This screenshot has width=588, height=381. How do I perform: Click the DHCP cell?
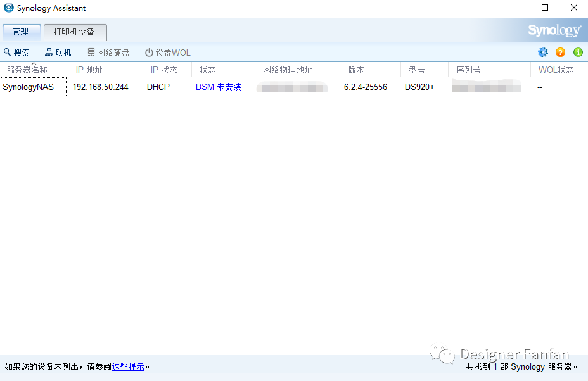coord(158,87)
